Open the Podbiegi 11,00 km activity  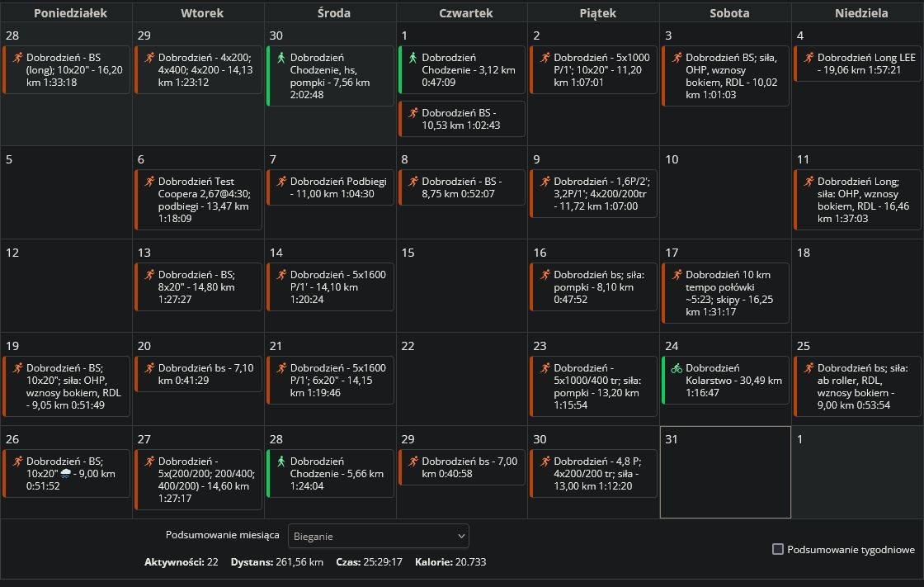(x=330, y=187)
